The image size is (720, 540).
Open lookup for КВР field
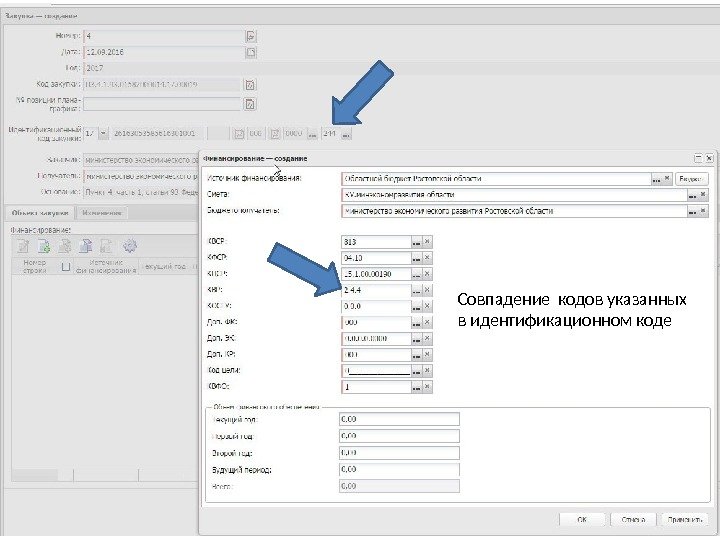(416, 290)
